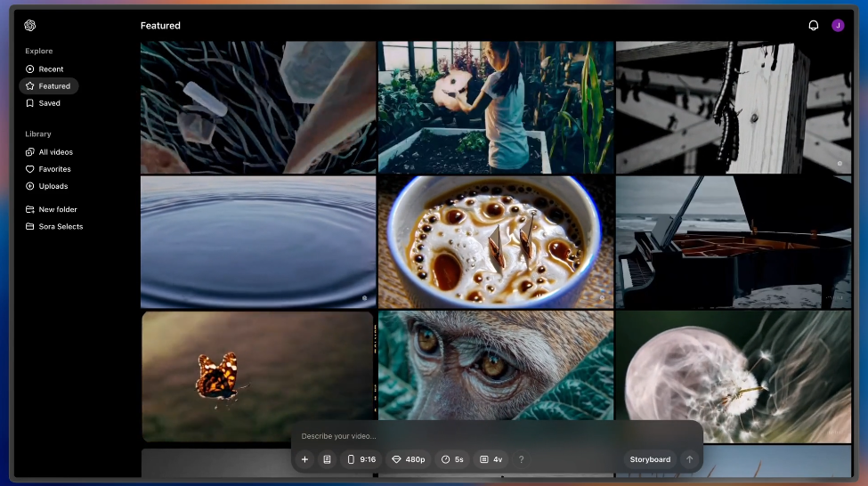Click the Sora Selects folder icon
868x486 pixels.
30,227
